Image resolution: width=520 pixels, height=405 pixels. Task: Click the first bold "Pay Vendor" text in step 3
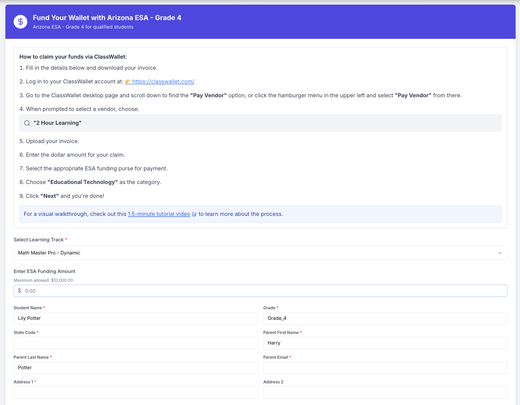(209, 95)
